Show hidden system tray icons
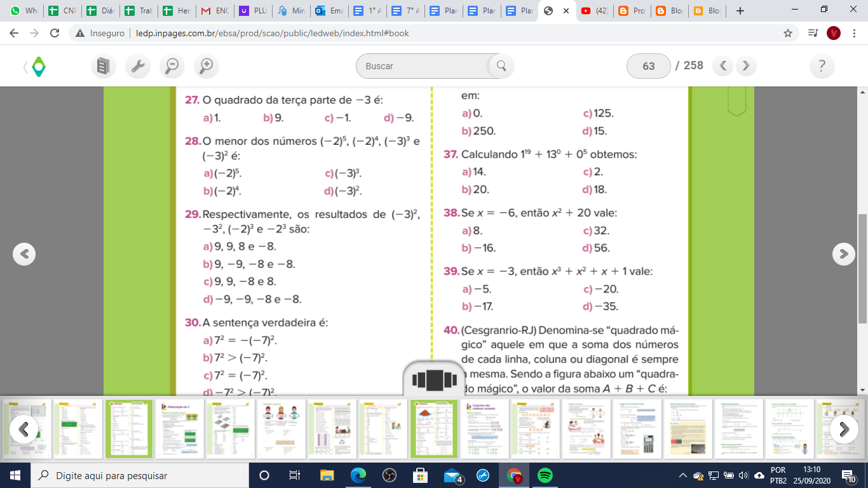Image resolution: width=868 pixels, height=488 pixels. [x=683, y=476]
